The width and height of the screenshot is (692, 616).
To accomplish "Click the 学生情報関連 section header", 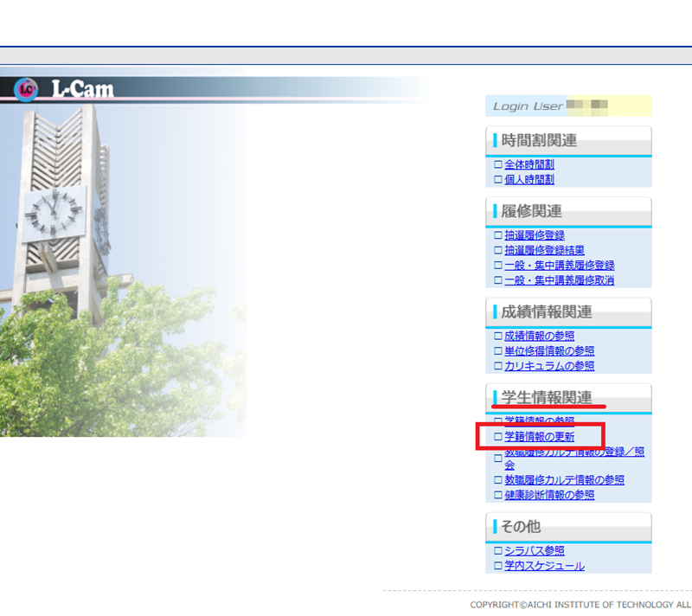I will [x=547, y=398].
